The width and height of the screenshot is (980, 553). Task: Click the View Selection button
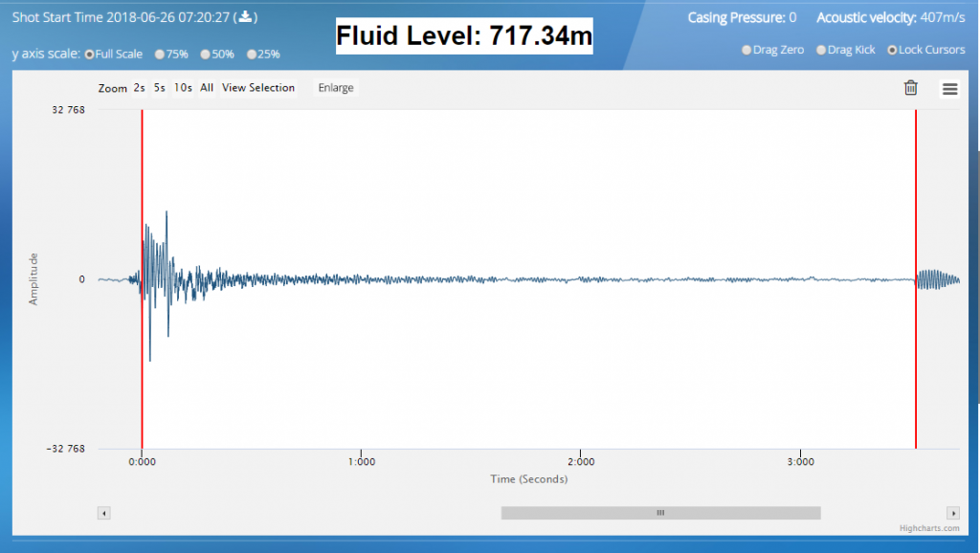coord(258,88)
